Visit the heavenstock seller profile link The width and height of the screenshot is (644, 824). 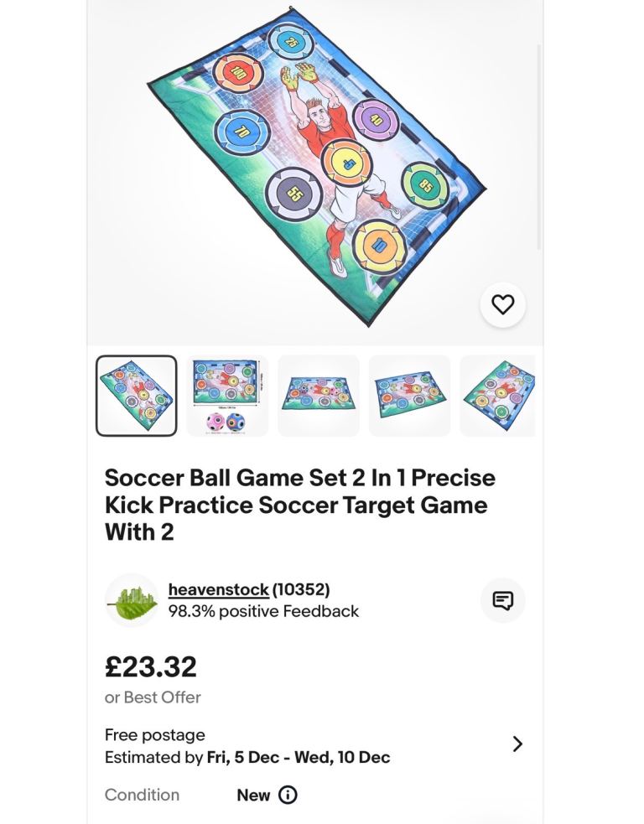point(218,589)
